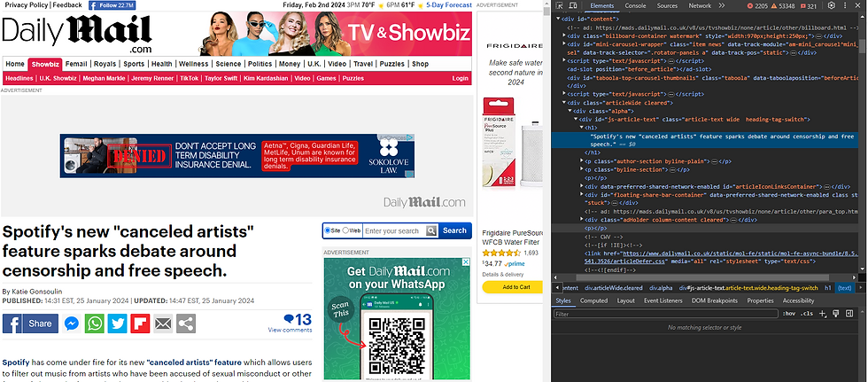Expand the articleIconLinksContainer div node
The width and height of the screenshot is (868, 382).
coord(582,187)
